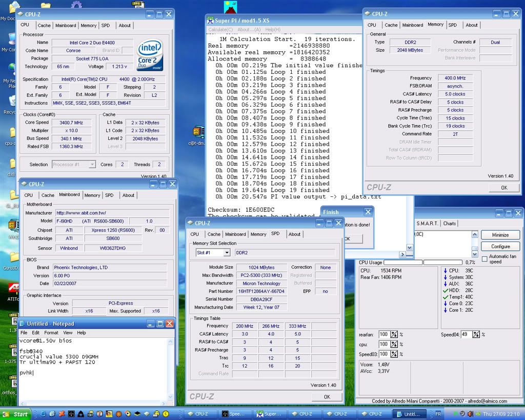Open the Calculate menu in Super PI
The width and height of the screenshot is (525, 420).
(221, 30)
